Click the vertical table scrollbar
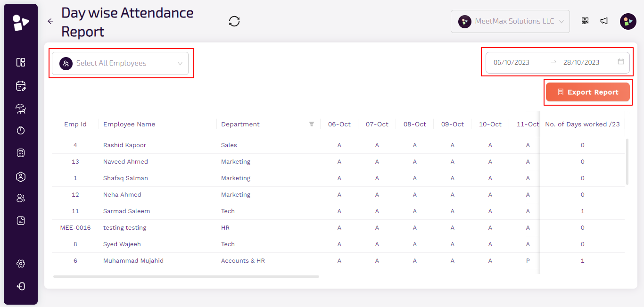 [627, 161]
